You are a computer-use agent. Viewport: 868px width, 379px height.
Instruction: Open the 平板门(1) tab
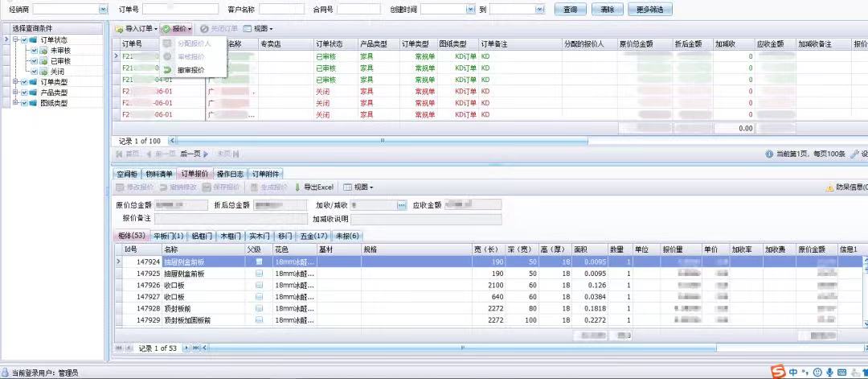pos(168,236)
